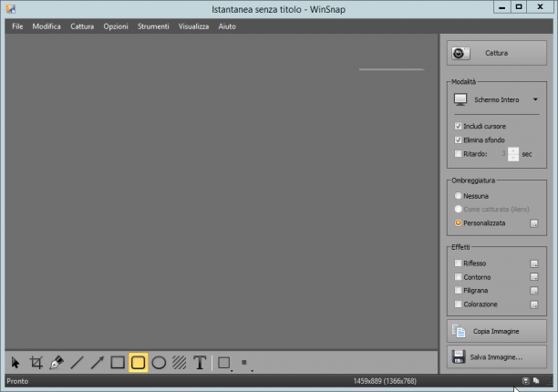The height and width of the screenshot is (392, 558).
Task: Select the Ellipse shape tool
Action: coord(159,363)
